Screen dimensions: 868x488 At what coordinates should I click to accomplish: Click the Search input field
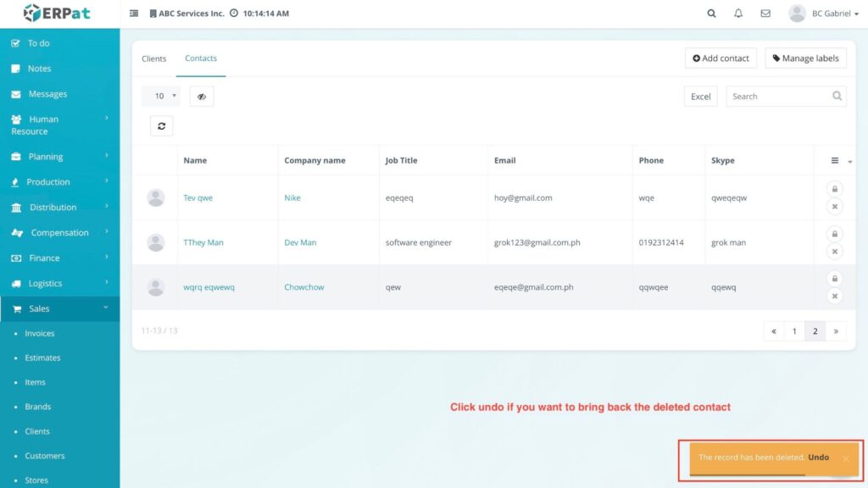[777, 97]
